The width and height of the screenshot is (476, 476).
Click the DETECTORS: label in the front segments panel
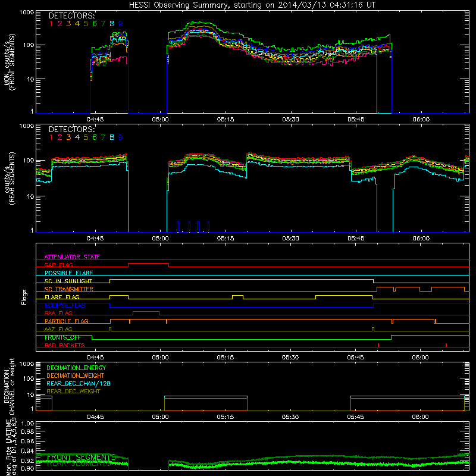click(x=72, y=15)
